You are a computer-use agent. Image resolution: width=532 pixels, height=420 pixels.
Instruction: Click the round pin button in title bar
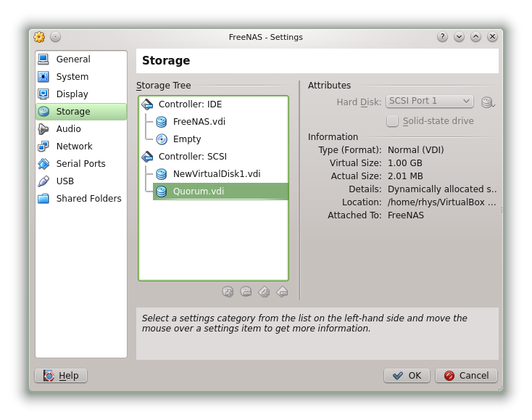point(55,37)
